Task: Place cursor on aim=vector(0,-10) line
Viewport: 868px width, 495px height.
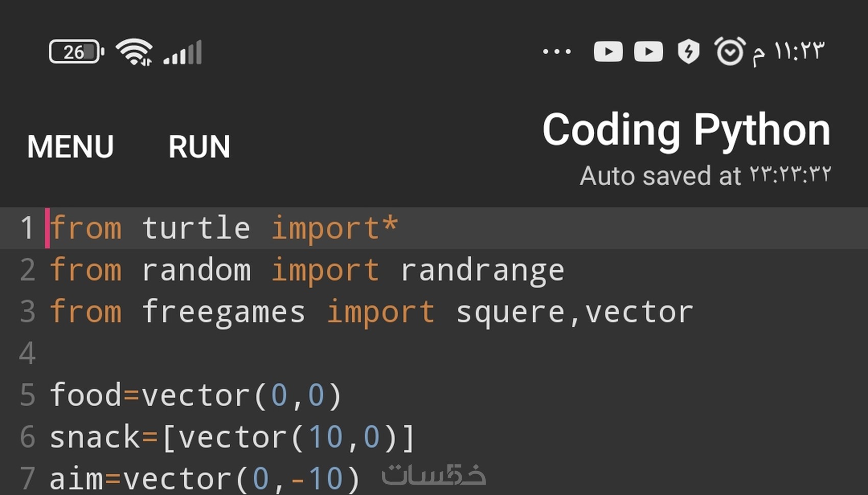Action: click(205, 479)
